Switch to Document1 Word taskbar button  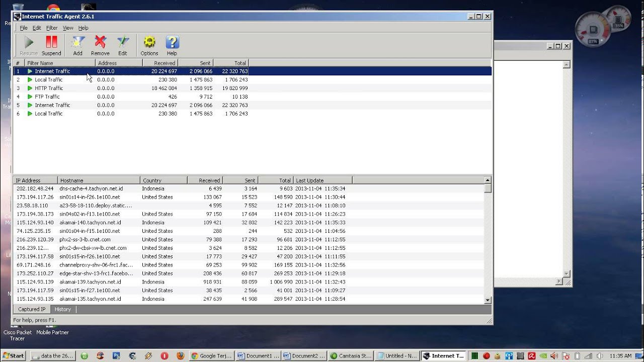point(258,355)
